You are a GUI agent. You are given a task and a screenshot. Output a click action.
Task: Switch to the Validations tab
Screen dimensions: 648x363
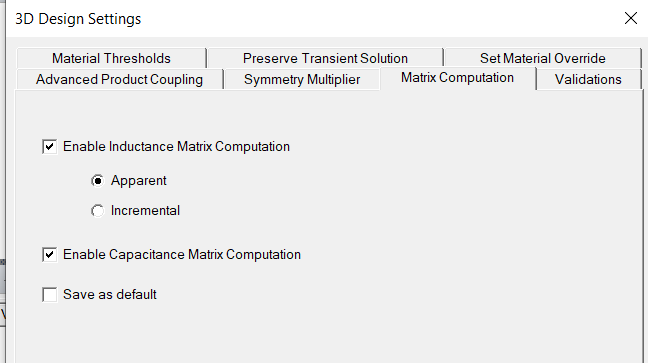pos(588,79)
